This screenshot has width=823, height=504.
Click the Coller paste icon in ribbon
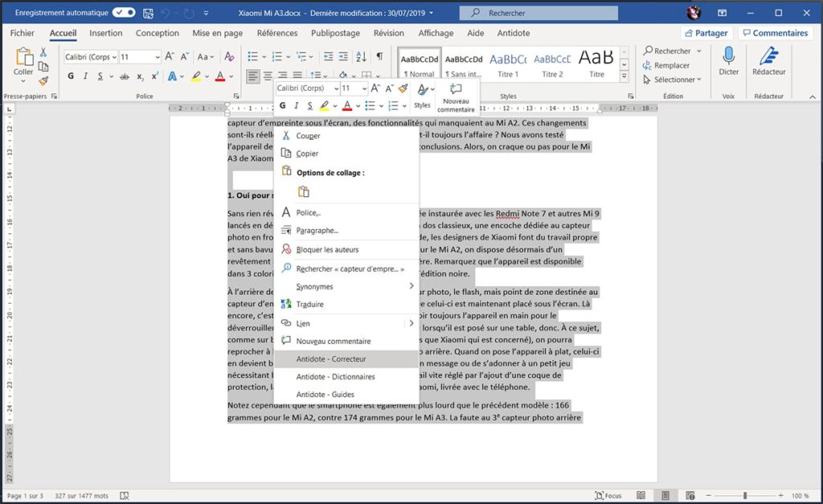(23, 56)
